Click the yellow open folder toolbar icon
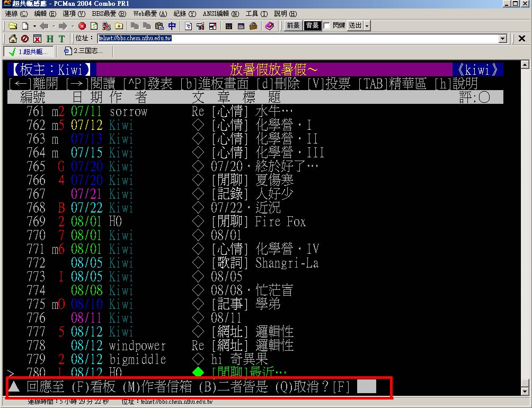532x408 pixels. coord(13,26)
